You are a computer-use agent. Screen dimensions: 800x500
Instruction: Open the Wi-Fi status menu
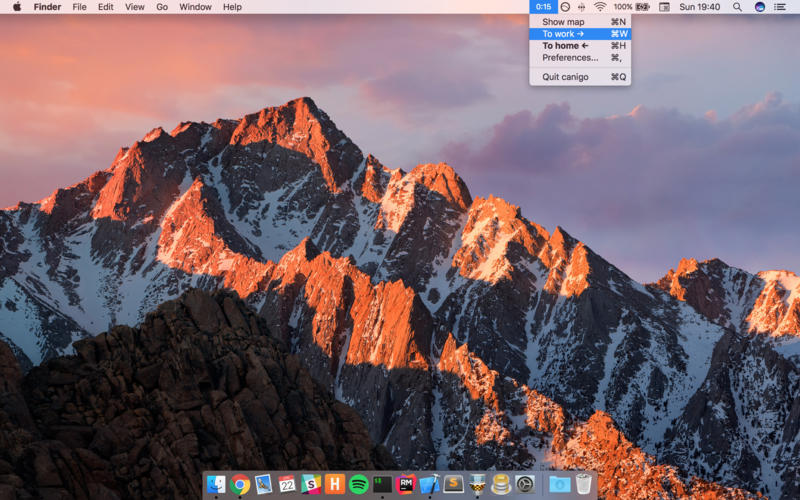click(600, 7)
